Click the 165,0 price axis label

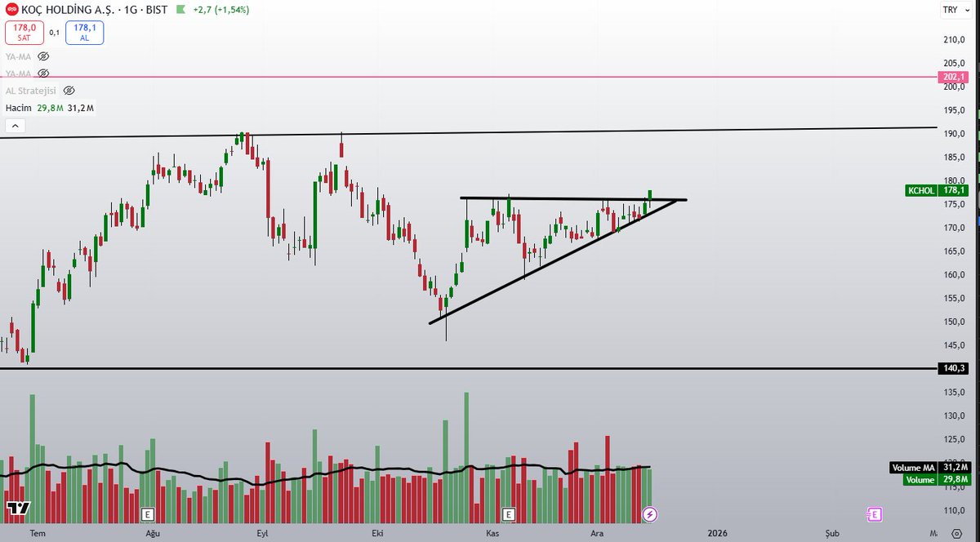point(954,251)
